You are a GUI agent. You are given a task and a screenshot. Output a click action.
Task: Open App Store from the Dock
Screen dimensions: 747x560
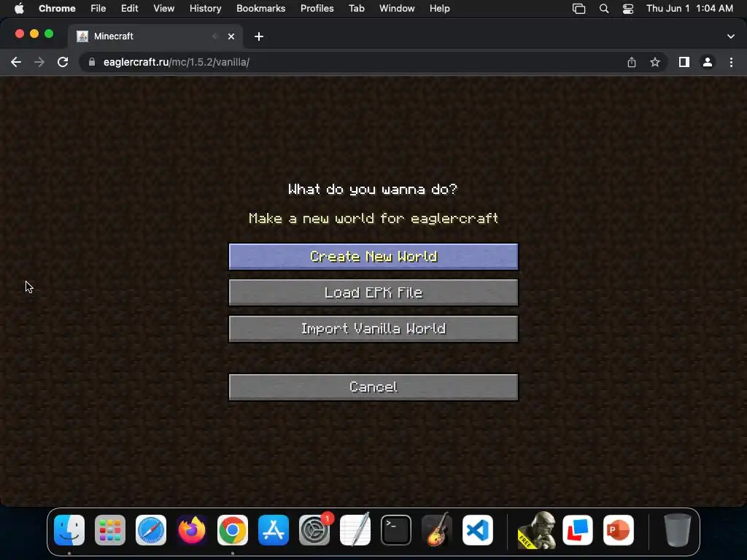click(274, 530)
